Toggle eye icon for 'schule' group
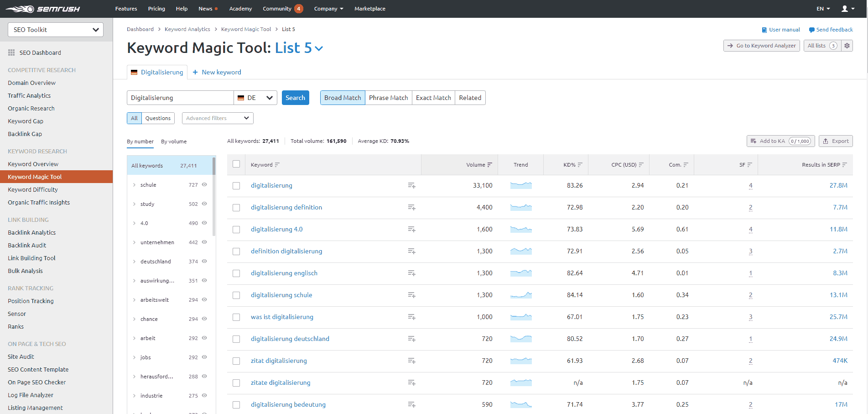Screen dimensions: 868x414 point(204,184)
